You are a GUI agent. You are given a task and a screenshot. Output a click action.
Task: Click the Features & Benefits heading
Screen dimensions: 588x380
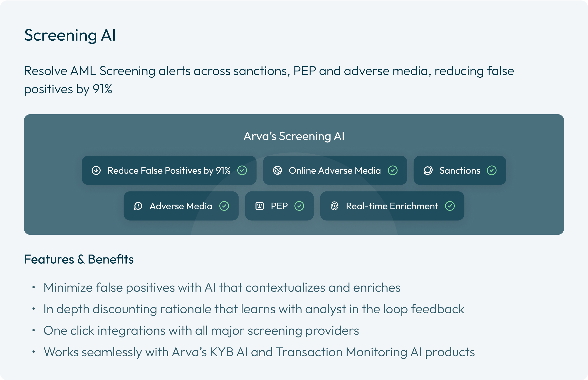tap(79, 259)
